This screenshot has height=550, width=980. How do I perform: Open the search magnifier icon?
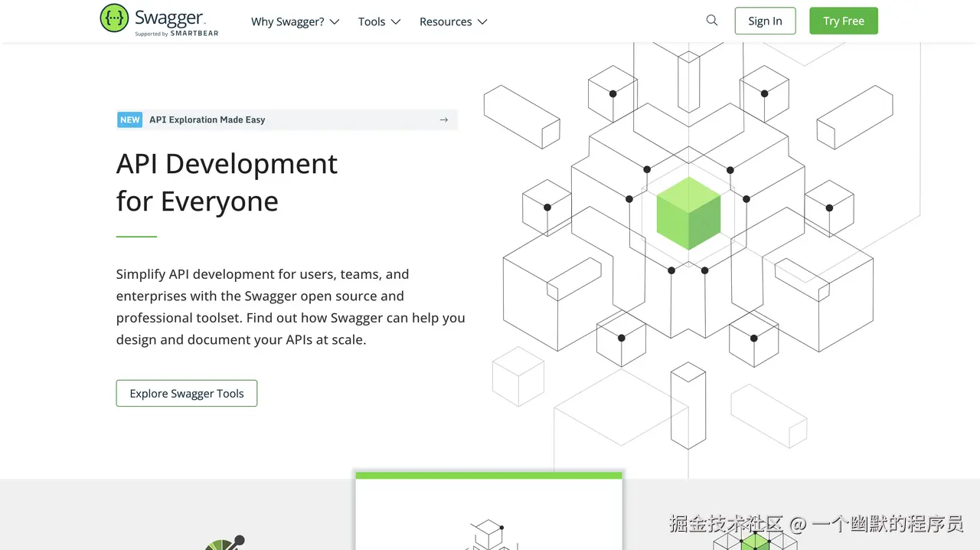click(x=712, y=21)
